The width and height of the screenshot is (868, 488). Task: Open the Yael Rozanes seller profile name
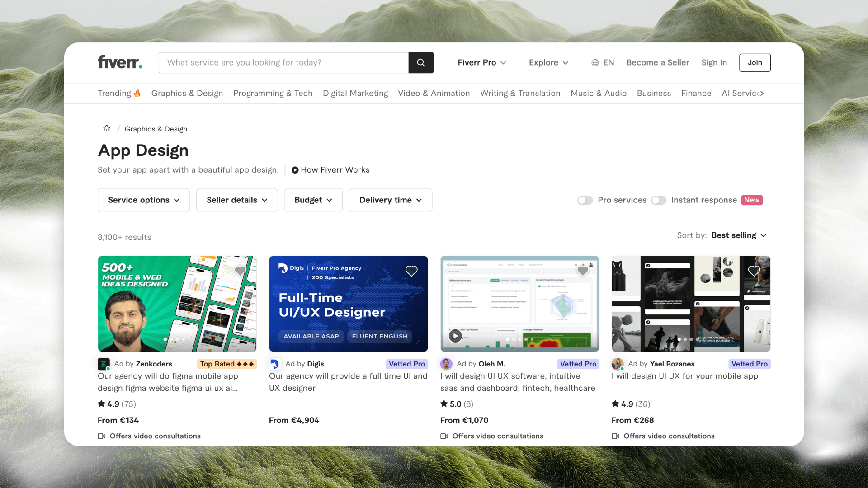(672, 364)
